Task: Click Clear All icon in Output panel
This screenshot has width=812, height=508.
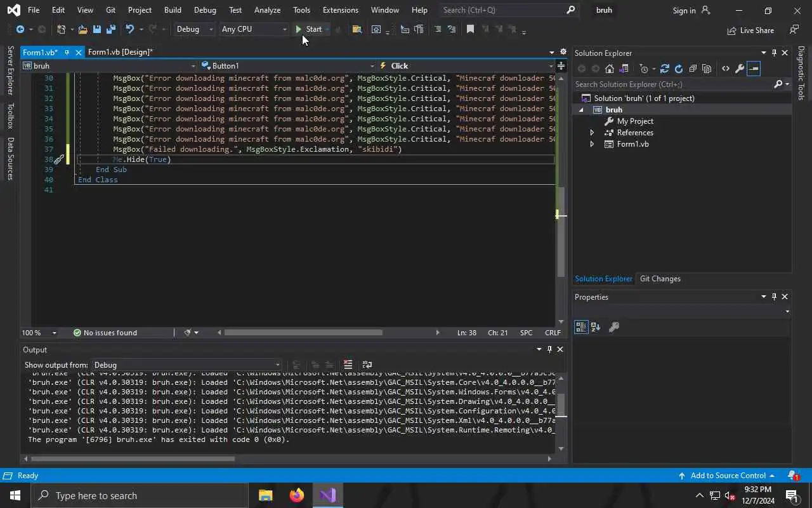Action: coord(348,364)
